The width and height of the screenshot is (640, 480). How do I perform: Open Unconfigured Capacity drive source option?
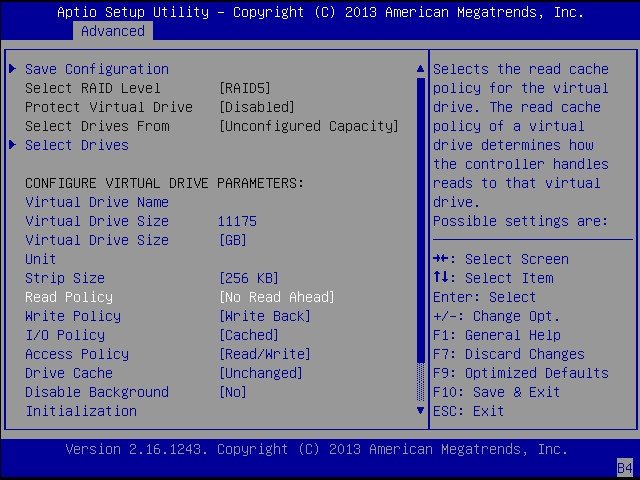309,126
